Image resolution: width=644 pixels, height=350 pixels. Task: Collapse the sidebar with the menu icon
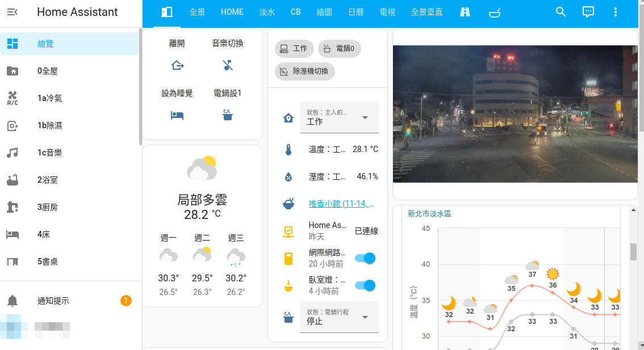click(12, 12)
